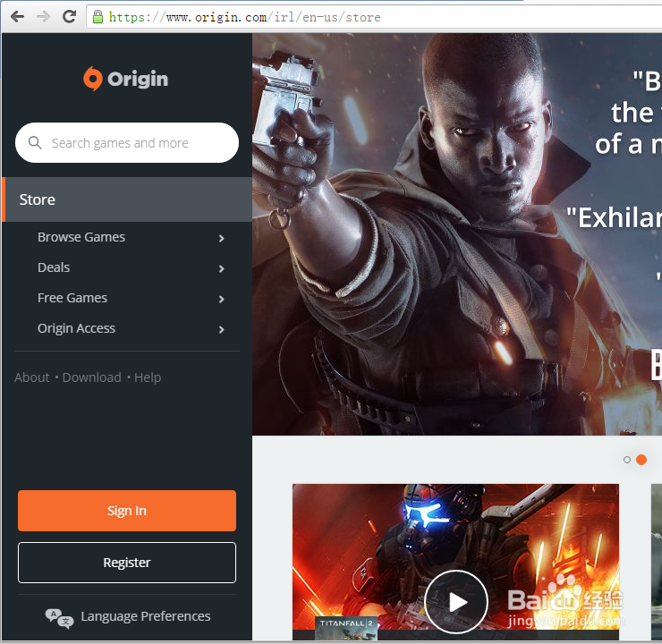Click the Titanfall 2 small box art
Viewport: 662px width, 644px height.
pos(346,629)
